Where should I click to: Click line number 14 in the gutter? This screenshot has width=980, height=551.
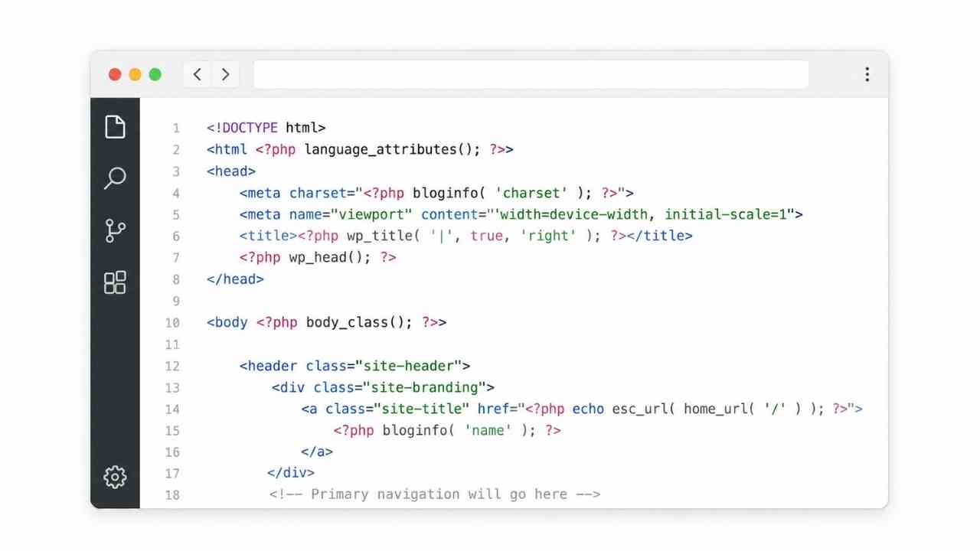(172, 409)
